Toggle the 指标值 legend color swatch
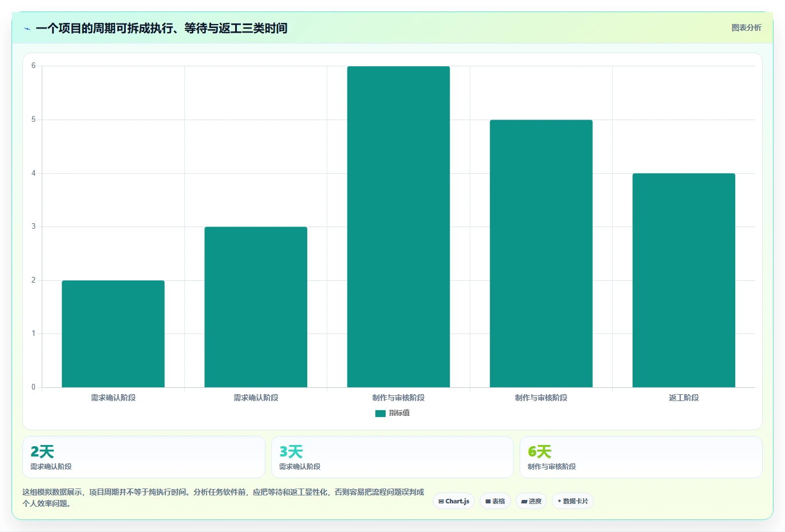 click(x=380, y=413)
